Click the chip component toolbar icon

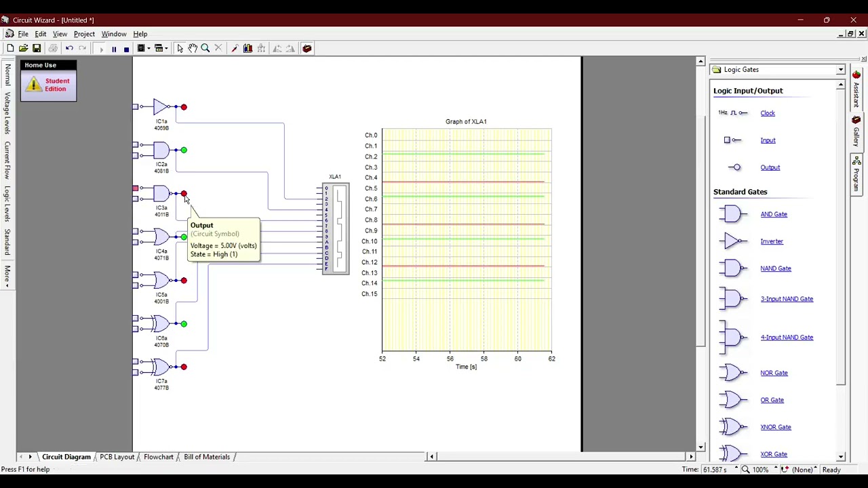pyautogui.click(x=140, y=48)
